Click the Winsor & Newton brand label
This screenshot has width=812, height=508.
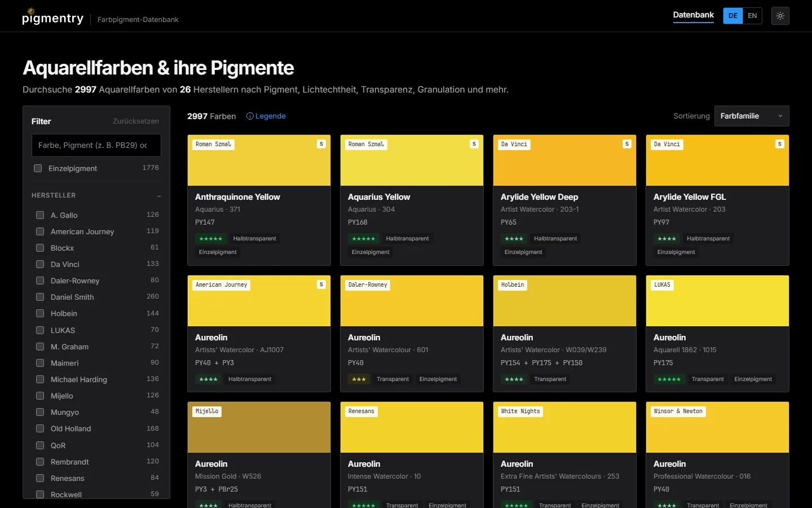tap(678, 411)
